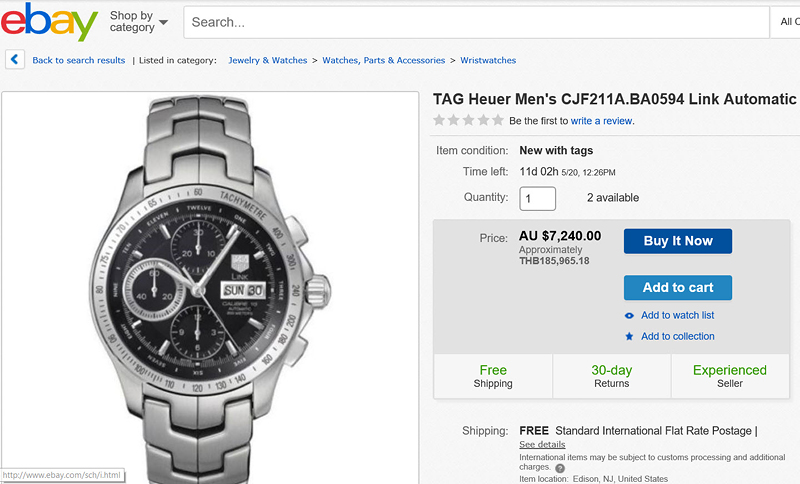Go to Watches, Parts & Accessories breadcrumb
This screenshot has width=800, height=484.
point(383,60)
